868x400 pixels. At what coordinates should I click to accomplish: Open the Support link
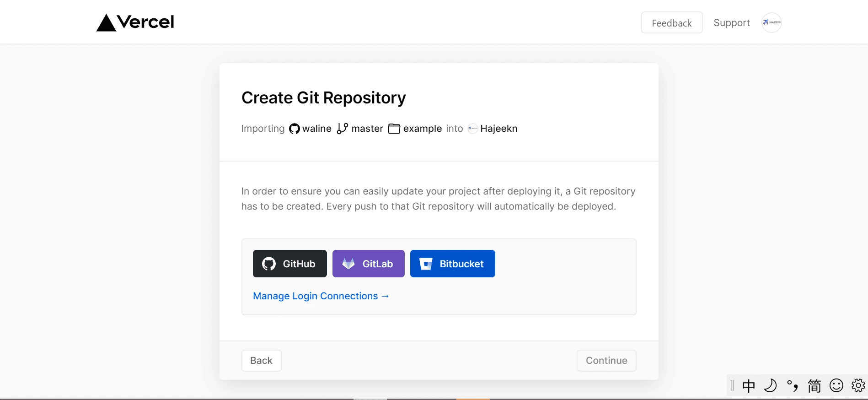point(732,23)
